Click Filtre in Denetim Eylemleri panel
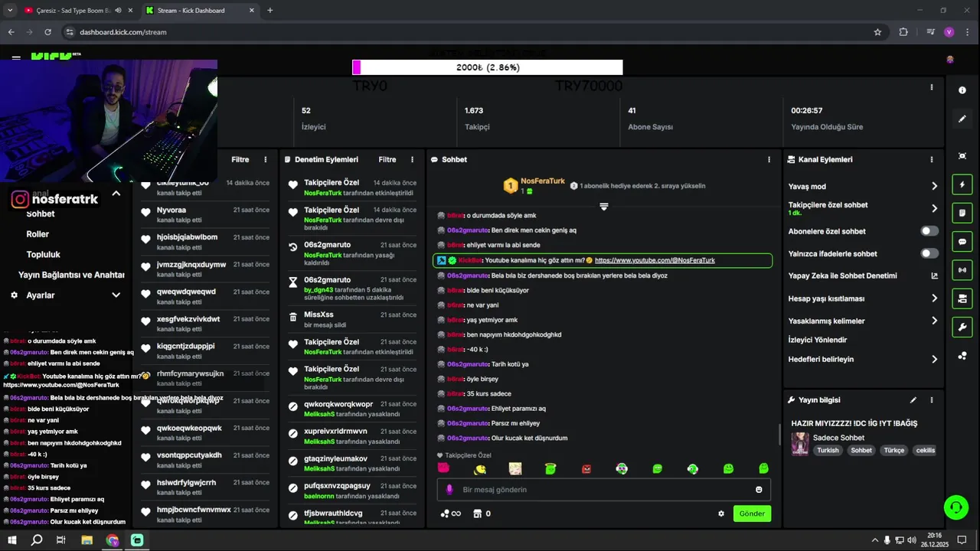This screenshot has height=551, width=980. tap(387, 160)
